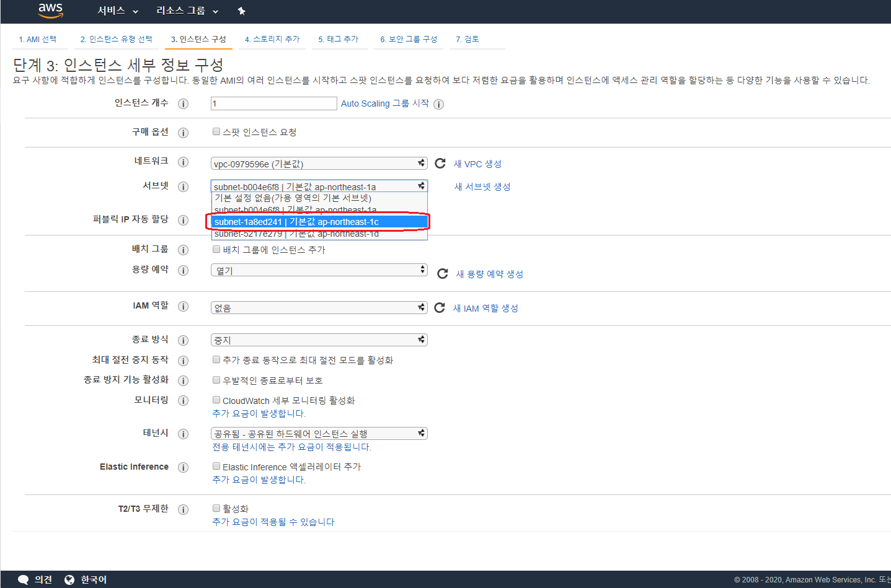Viewport: 891px width, 588px height.
Task: Open the 리소스 그룹 dropdown menu
Action: [187, 11]
